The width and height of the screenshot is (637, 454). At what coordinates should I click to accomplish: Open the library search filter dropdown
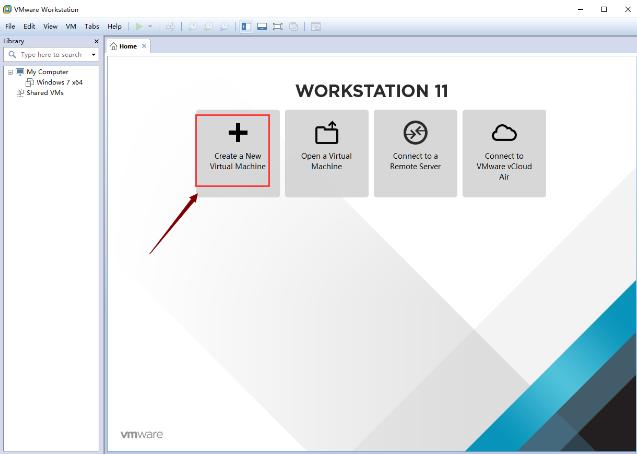[93, 54]
